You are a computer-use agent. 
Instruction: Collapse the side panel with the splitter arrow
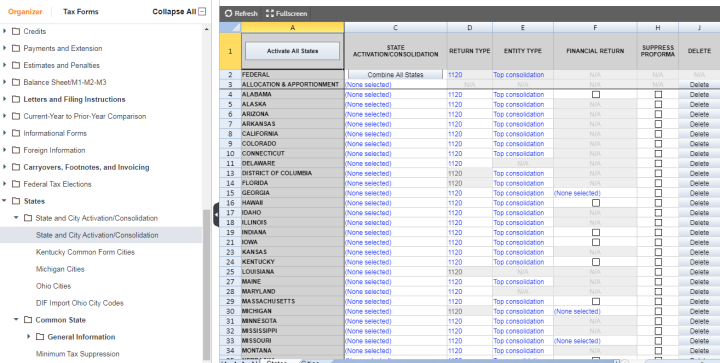(x=216, y=214)
